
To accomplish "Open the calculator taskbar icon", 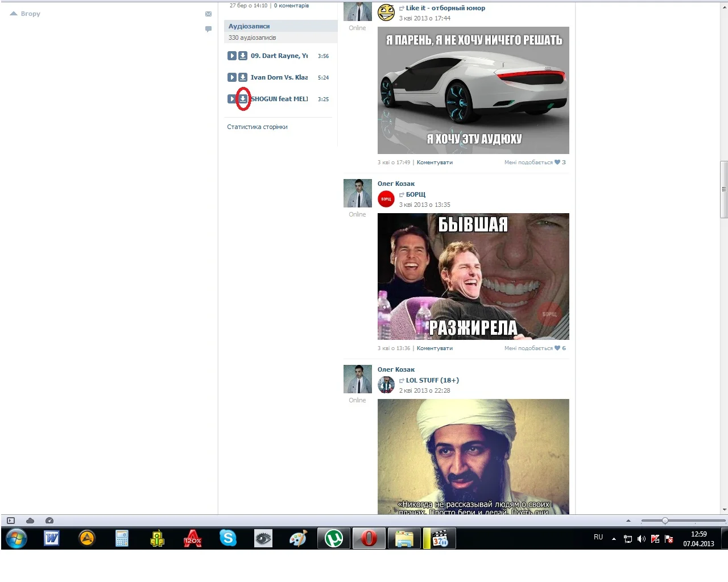I will (x=122, y=538).
